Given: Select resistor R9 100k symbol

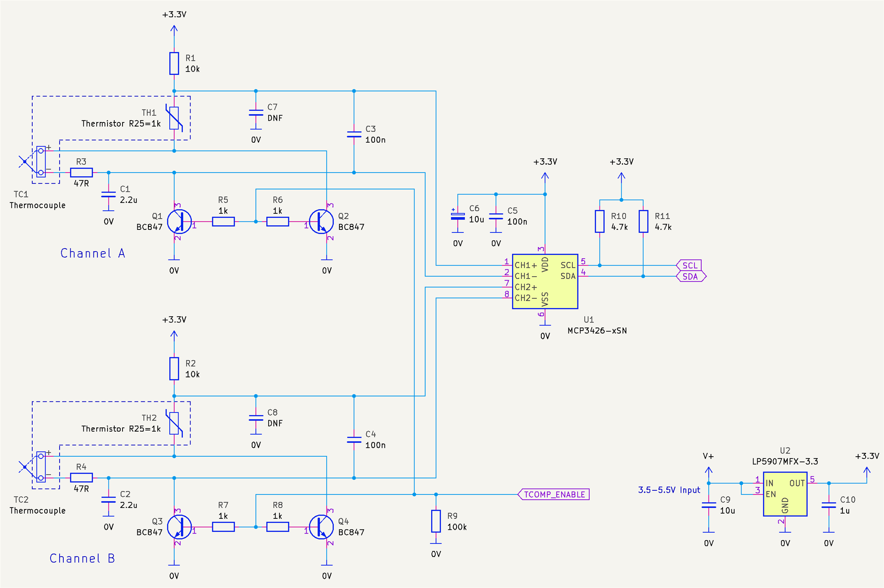Looking at the screenshot, I should [436, 521].
